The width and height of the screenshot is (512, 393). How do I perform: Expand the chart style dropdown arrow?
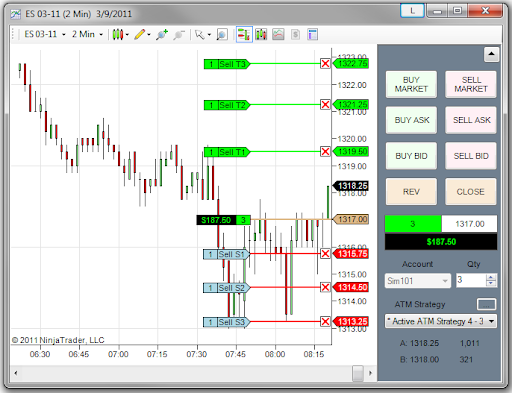127,34
